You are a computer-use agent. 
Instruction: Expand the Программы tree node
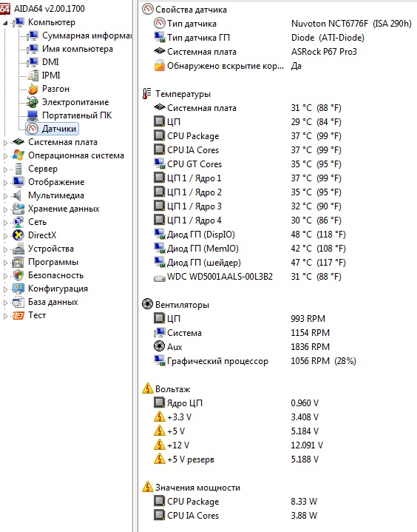point(5,263)
